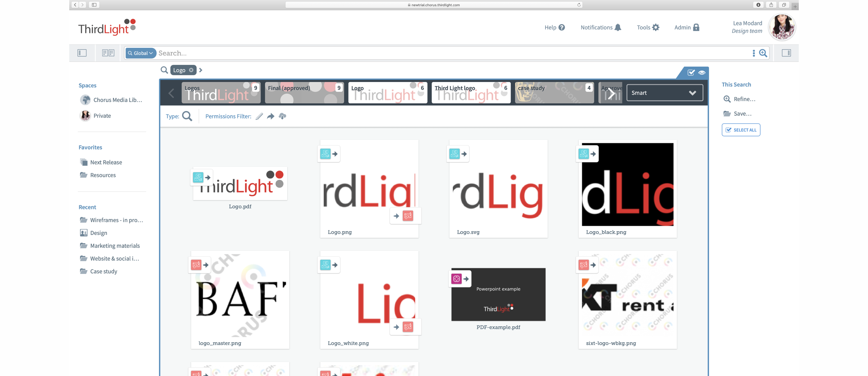Image resolution: width=868 pixels, height=376 pixels.
Task: Remove the Logo search tag
Action: coord(191,70)
